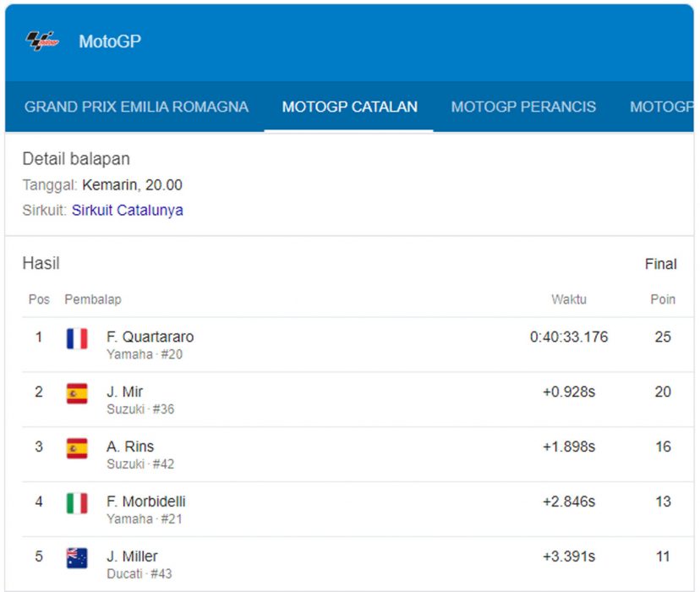Switch to the MotoGP Perancis tab
Screen dimensions: 700x592
(523, 107)
